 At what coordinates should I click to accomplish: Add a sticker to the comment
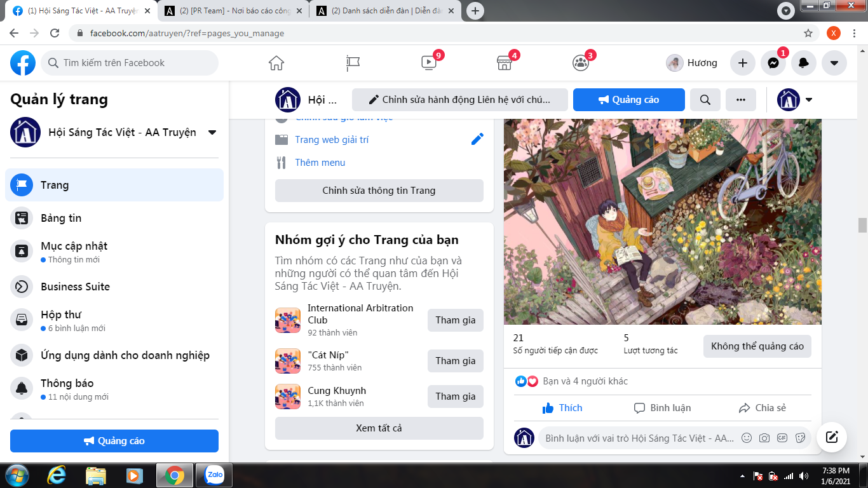pyautogui.click(x=800, y=438)
